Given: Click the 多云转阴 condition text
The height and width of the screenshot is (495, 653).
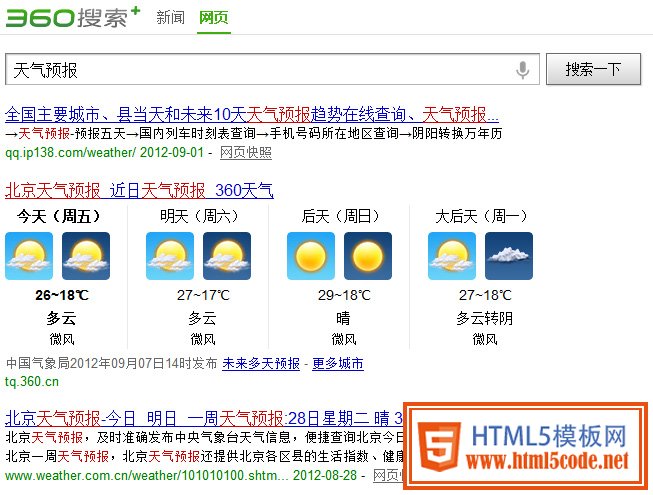Looking at the screenshot, I should (x=484, y=318).
